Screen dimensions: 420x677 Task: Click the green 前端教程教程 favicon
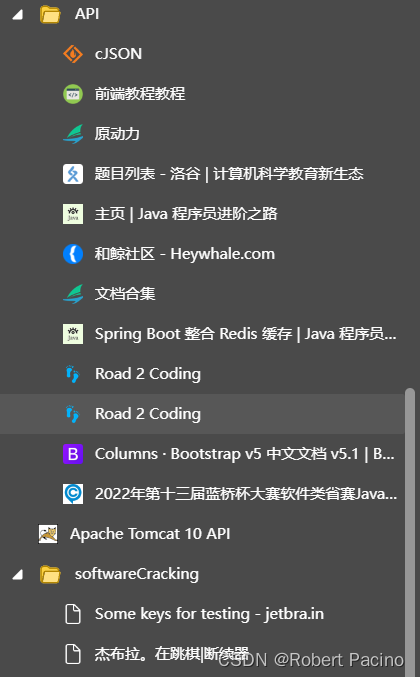(x=73, y=94)
